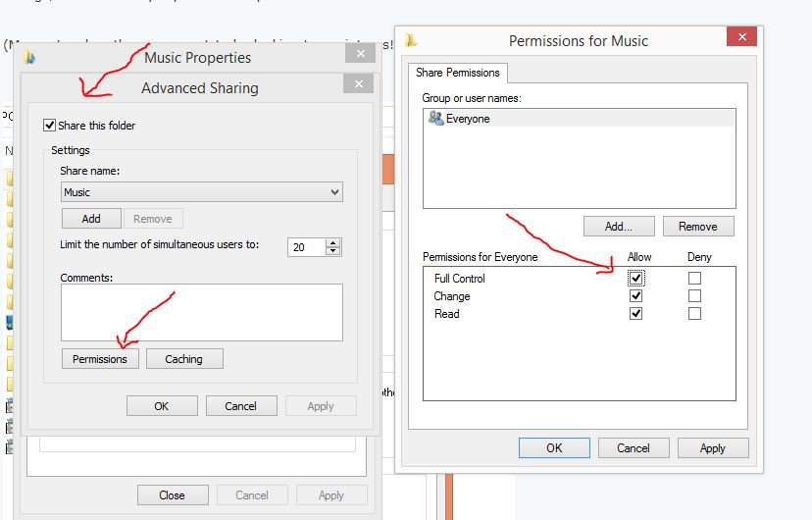
Task: Decrease the simultaneous users limit
Action: (x=333, y=251)
